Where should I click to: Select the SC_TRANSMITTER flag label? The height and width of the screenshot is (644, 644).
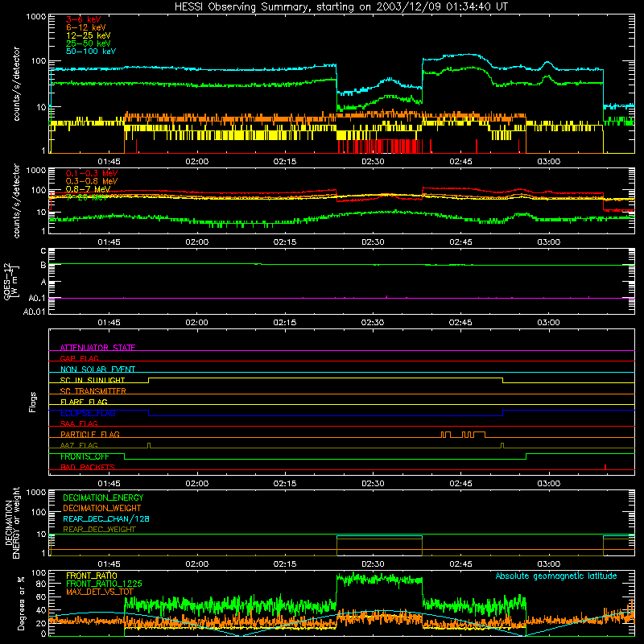93,391
